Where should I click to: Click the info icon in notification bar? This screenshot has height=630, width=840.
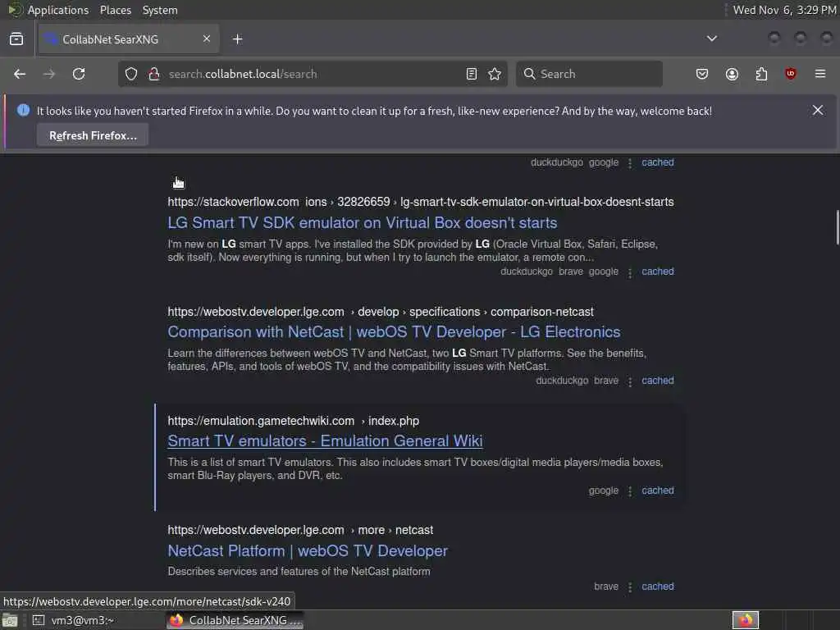(23, 111)
